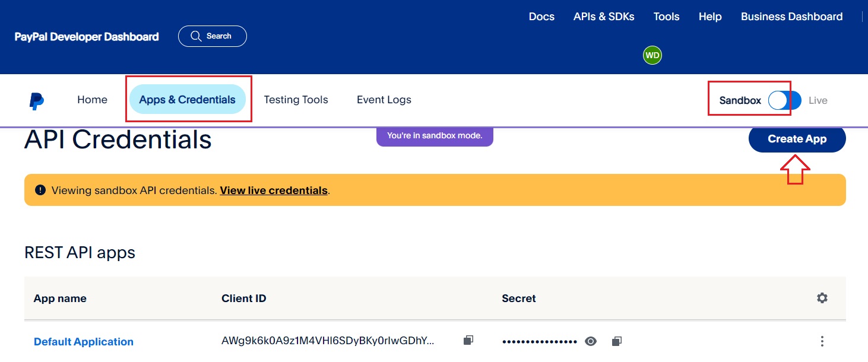
Task: Select the Live mode label
Action: pos(818,101)
